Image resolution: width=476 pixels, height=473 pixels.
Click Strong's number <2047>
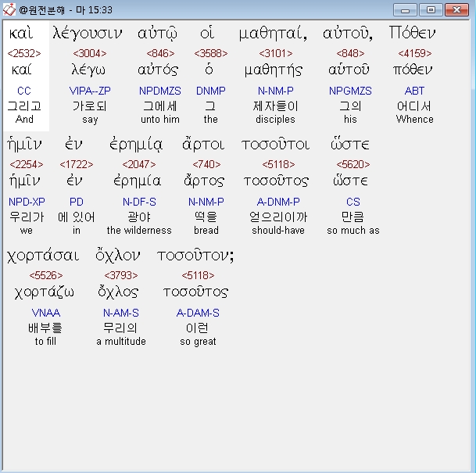pyautogui.click(x=139, y=164)
